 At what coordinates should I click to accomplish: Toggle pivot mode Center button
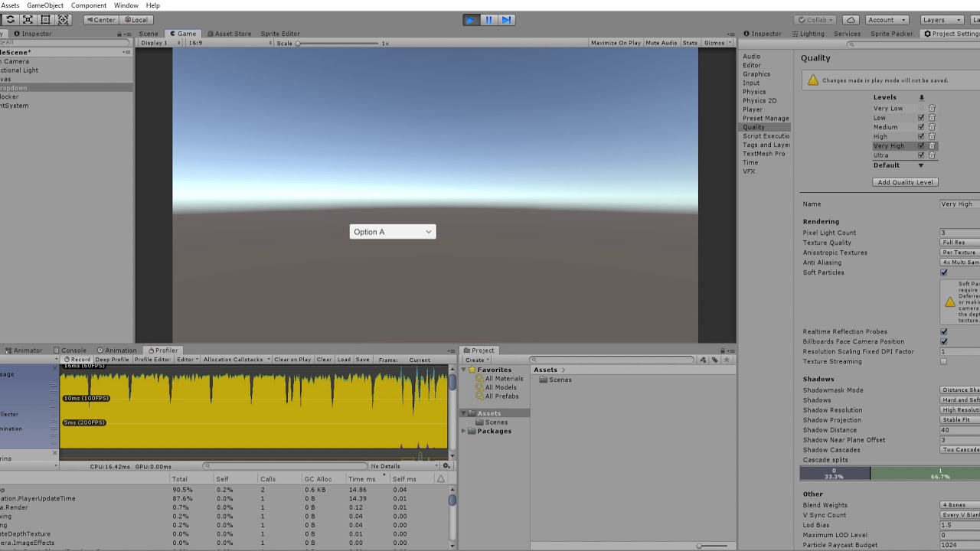[100, 20]
